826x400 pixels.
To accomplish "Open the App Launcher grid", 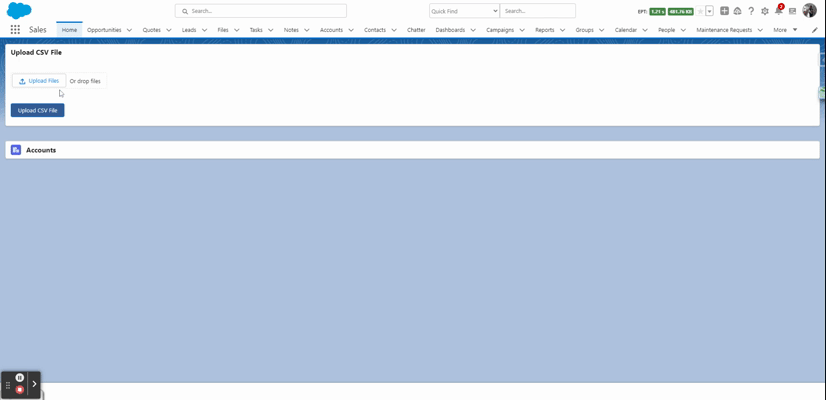I will click(15, 30).
